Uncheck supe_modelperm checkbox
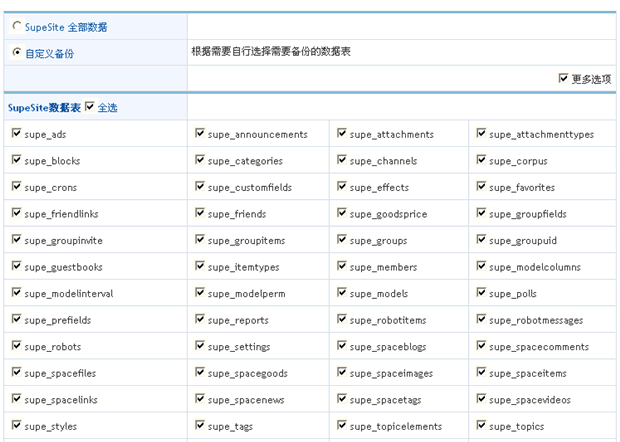 tap(200, 292)
